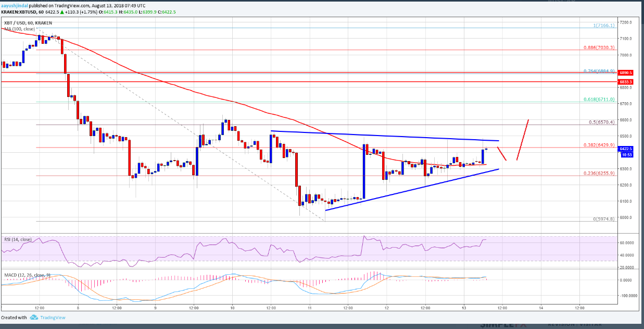Click 6100.0 on the price axis

pyautogui.click(x=626, y=201)
